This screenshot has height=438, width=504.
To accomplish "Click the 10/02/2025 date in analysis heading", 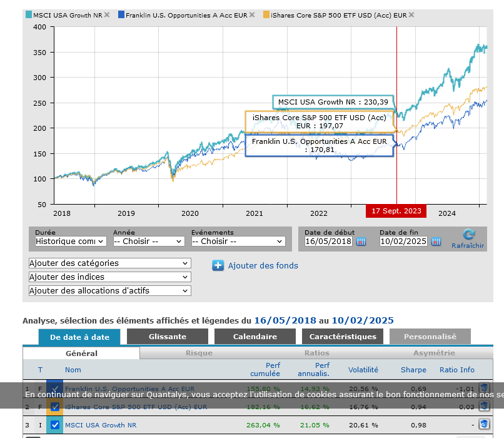I will (363, 320).
